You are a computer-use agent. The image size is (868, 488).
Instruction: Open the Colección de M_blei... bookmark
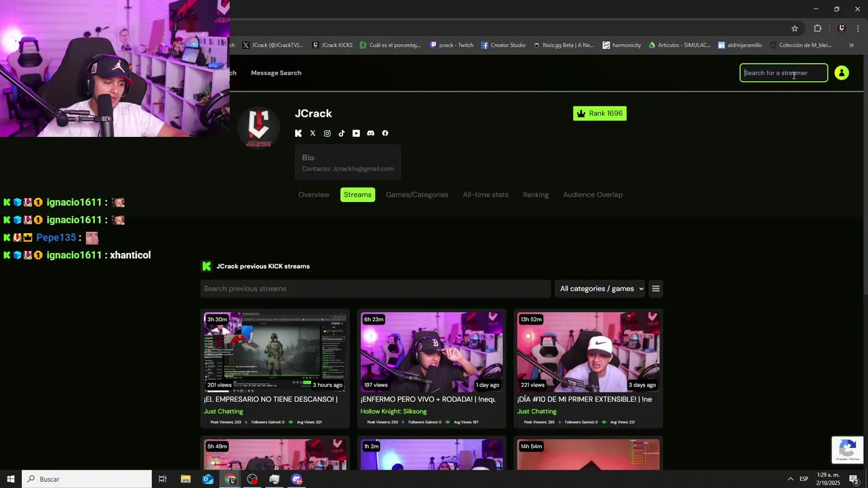[800, 45]
